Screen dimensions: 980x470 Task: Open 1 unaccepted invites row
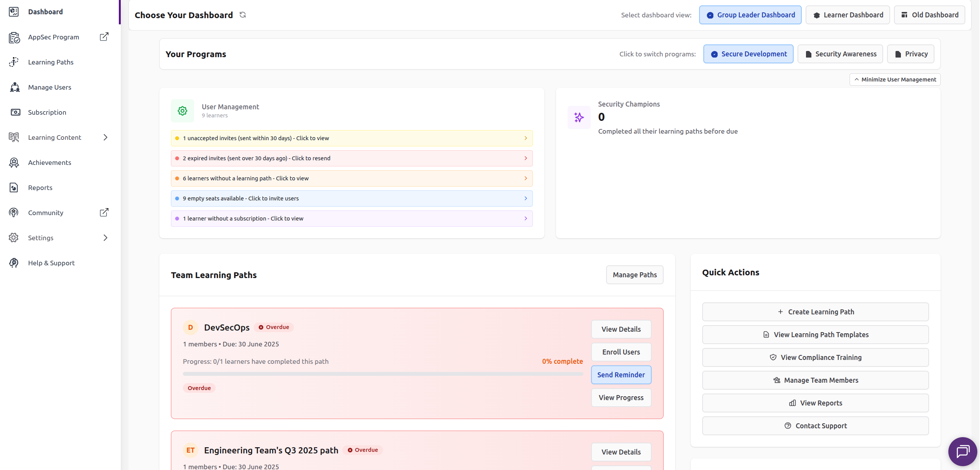pos(351,138)
